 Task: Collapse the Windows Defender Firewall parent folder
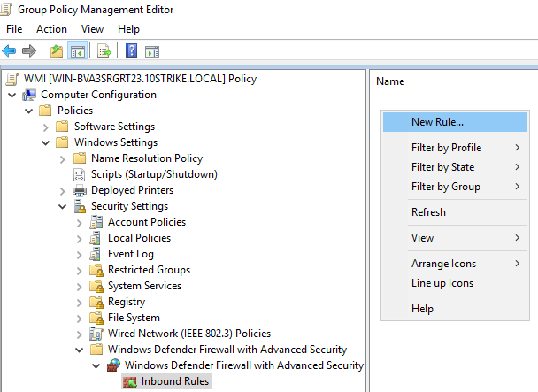coord(80,350)
